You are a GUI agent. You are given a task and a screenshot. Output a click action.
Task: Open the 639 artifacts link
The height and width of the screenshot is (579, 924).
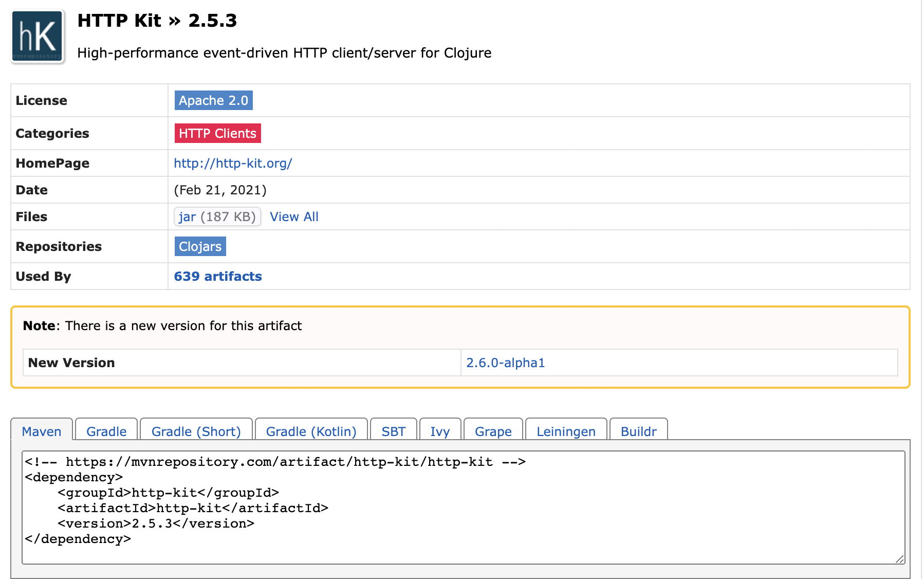(218, 277)
